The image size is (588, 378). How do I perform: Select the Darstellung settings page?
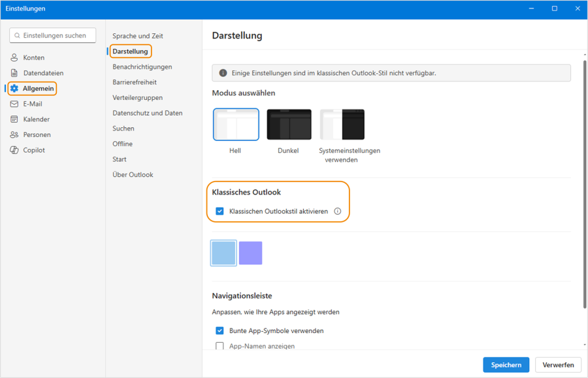coord(130,52)
